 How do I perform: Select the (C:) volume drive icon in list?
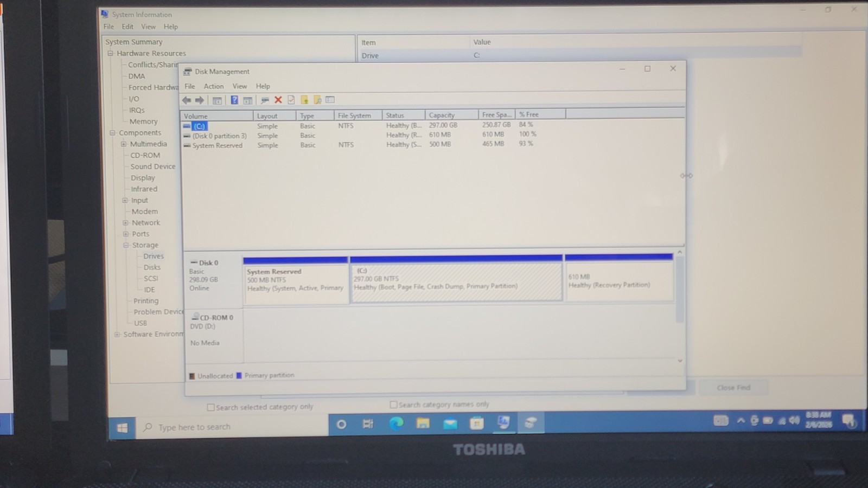187,126
